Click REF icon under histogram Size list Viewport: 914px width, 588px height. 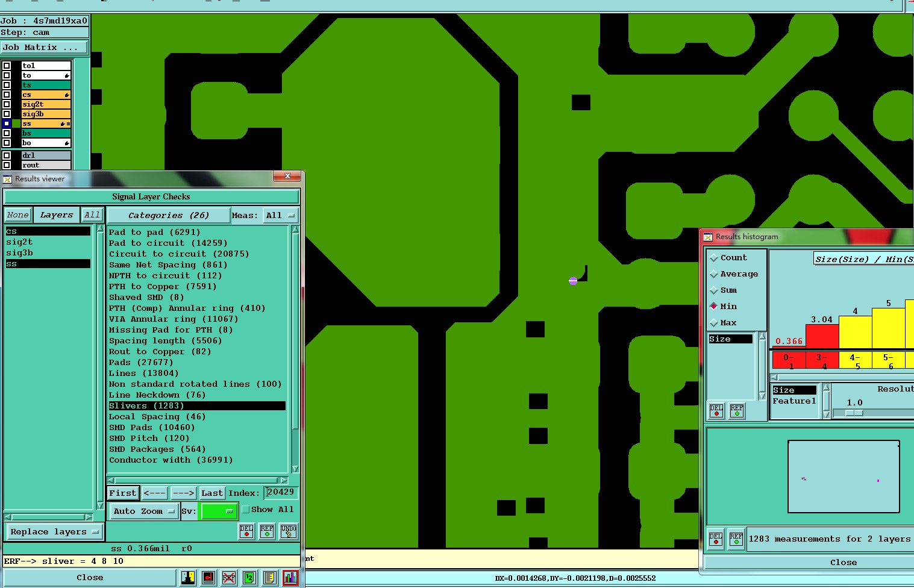(737, 411)
